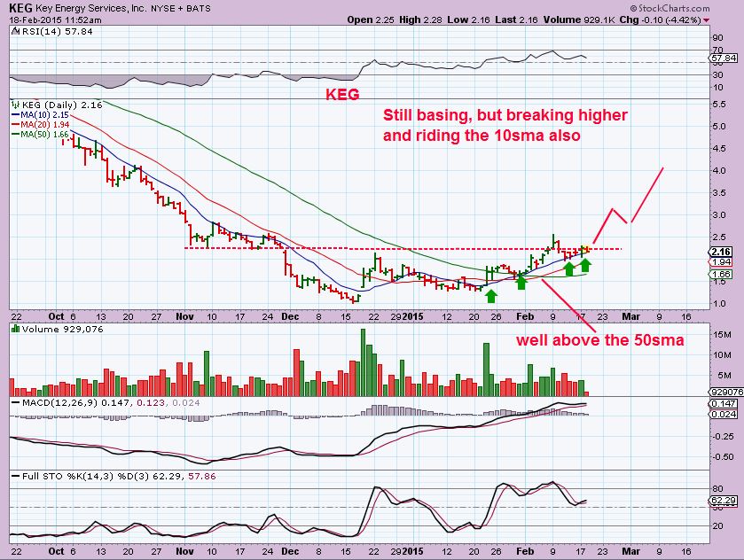Click the candlestick icon before KEG (Daily) legend

(16, 105)
